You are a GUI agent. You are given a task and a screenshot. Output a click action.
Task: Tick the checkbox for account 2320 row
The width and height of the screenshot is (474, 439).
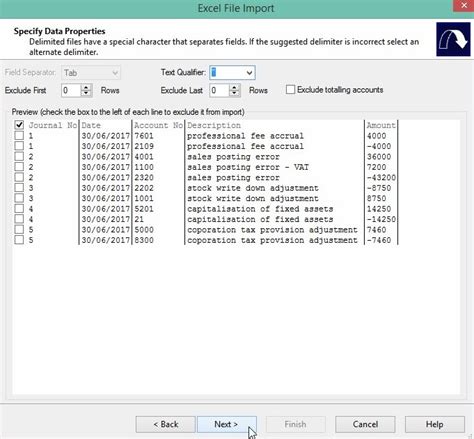19,177
